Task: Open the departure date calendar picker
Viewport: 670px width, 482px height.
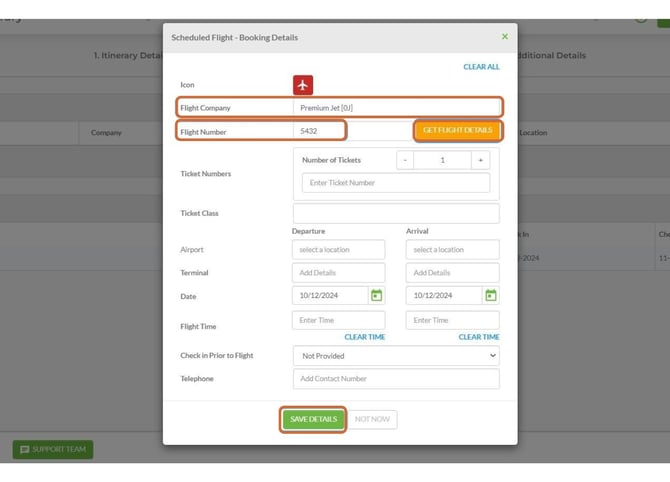Action: click(376, 296)
